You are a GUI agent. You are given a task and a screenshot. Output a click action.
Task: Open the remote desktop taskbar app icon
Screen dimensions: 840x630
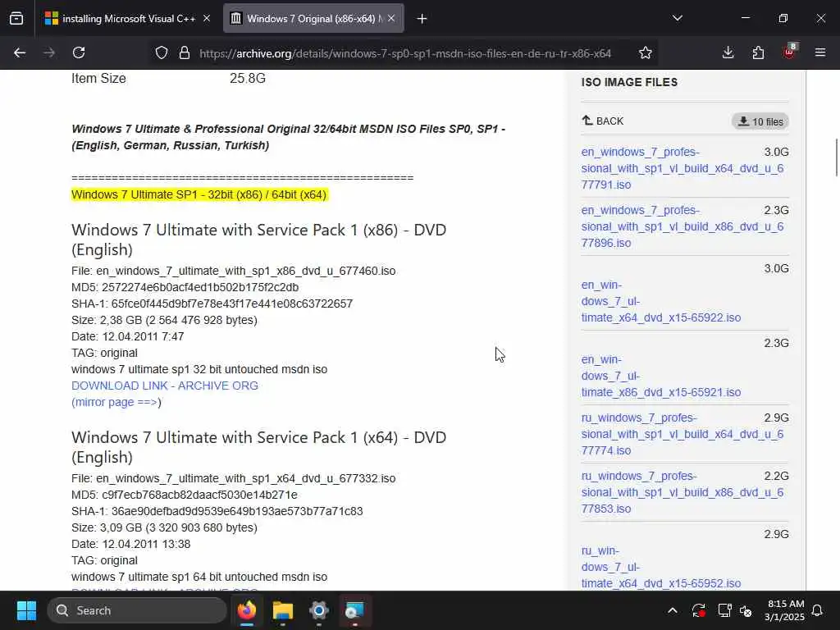[354, 610]
